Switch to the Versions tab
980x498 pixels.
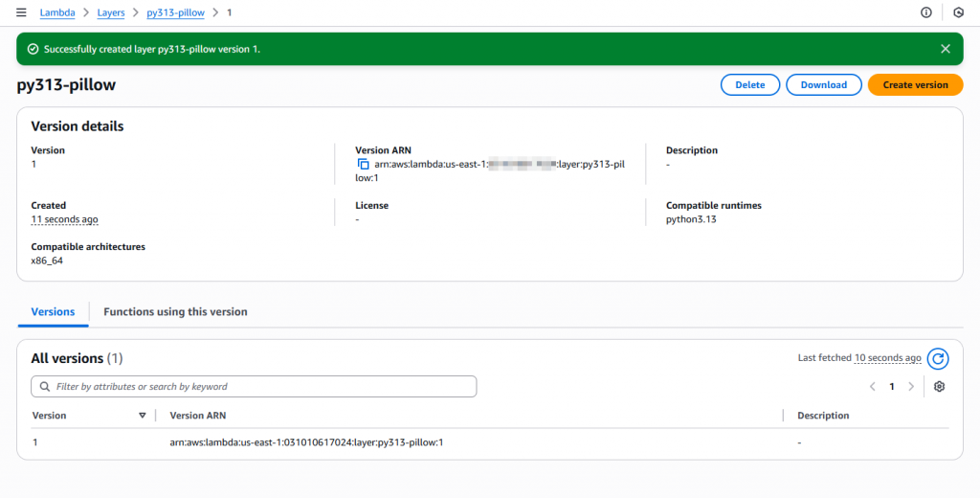[54, 311]
